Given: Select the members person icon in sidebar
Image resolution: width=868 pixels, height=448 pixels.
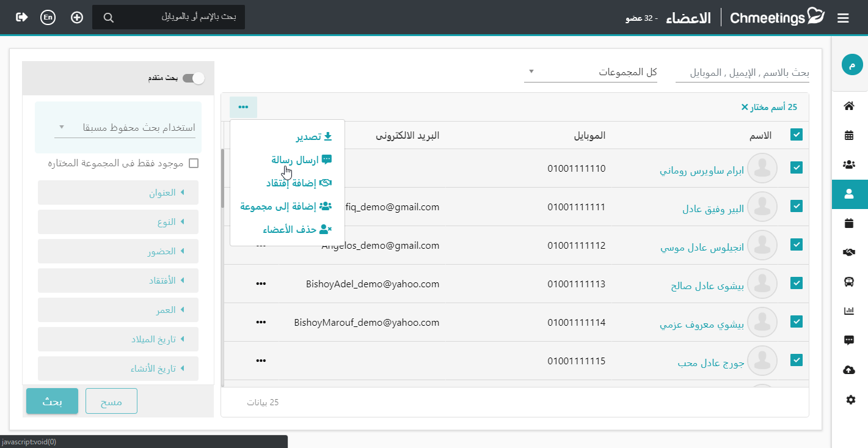Looking at the screenshot, I should click(849, 194).
